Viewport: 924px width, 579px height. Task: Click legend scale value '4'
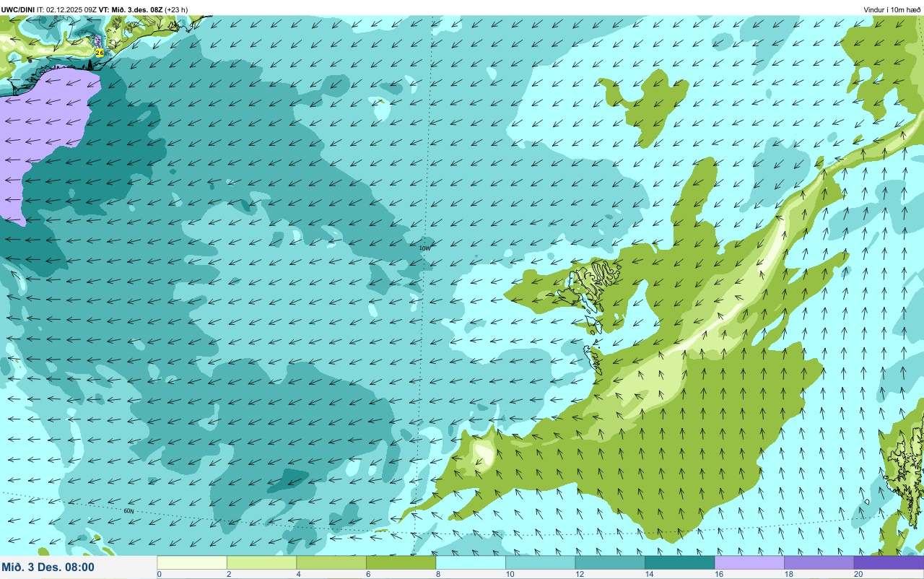(x=297, y=574)
